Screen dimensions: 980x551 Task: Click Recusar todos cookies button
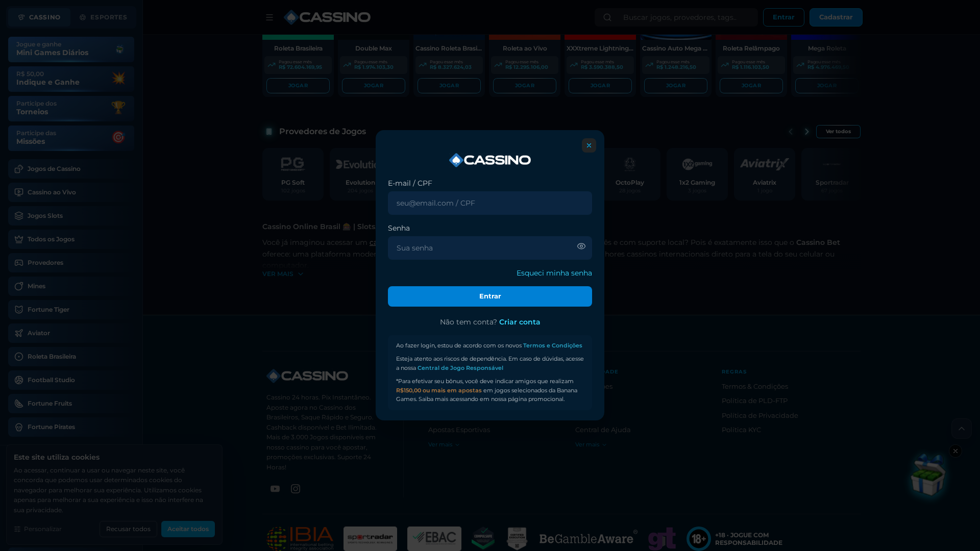coord(128,529)
